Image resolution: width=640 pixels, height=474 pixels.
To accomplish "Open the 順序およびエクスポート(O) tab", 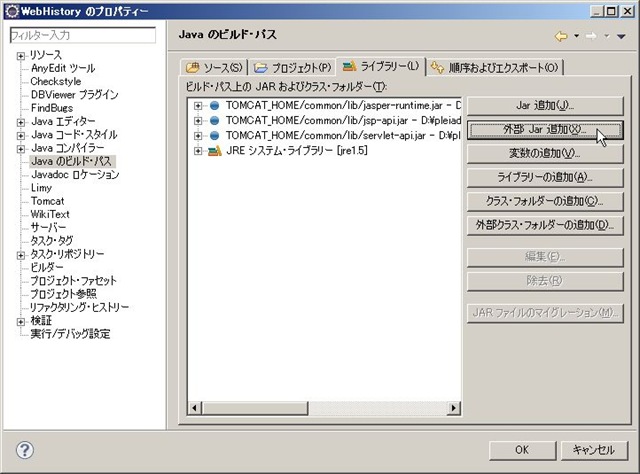I will tap(495, 67).
